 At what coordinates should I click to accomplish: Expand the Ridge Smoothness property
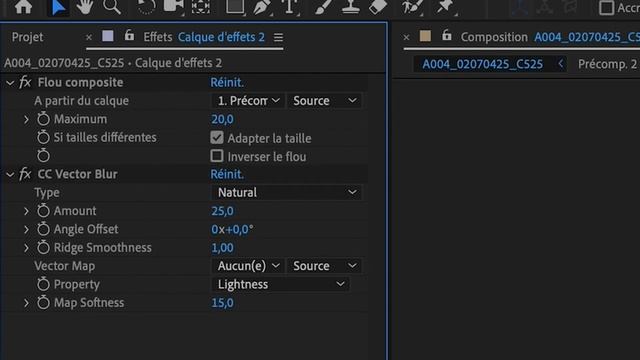(27, 248)
